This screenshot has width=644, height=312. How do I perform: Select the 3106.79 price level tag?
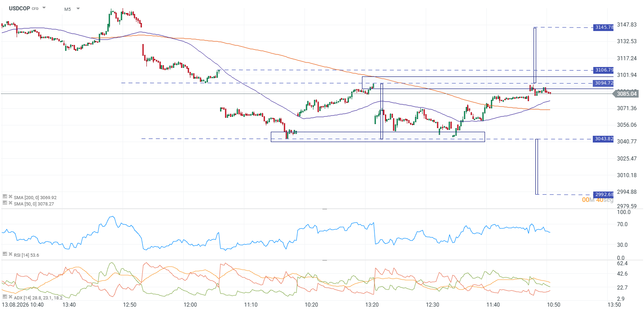point(603,70)
